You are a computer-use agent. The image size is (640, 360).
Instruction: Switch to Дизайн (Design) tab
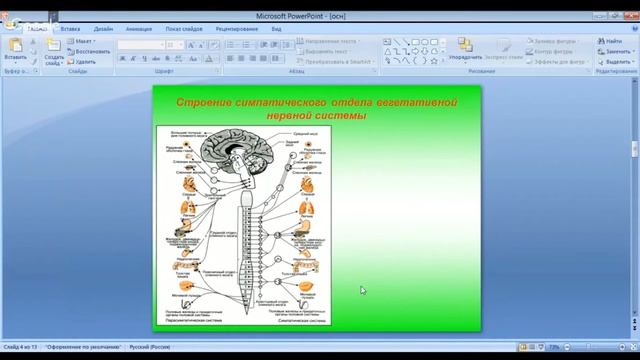point(103,29)
